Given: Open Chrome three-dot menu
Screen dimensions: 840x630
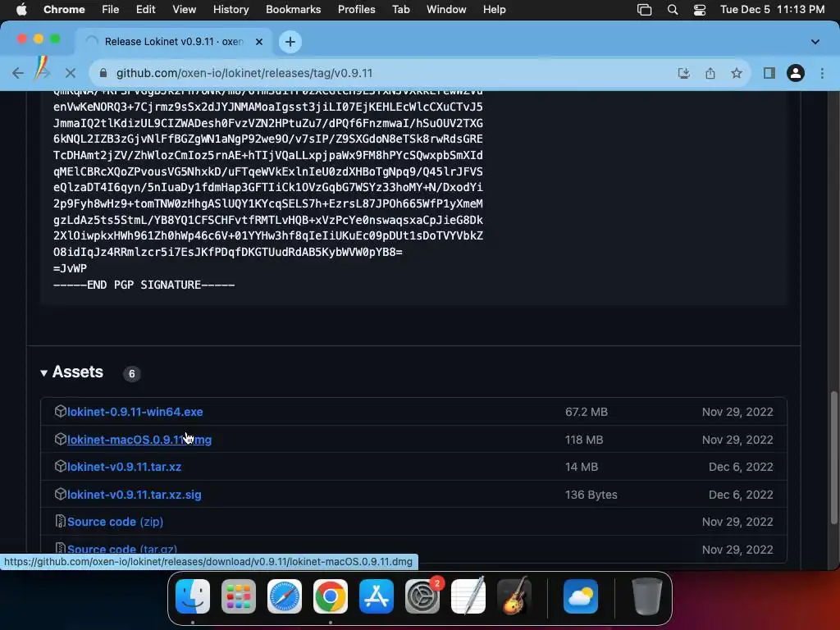Looking at the screenshot, I should click(822, 73).
